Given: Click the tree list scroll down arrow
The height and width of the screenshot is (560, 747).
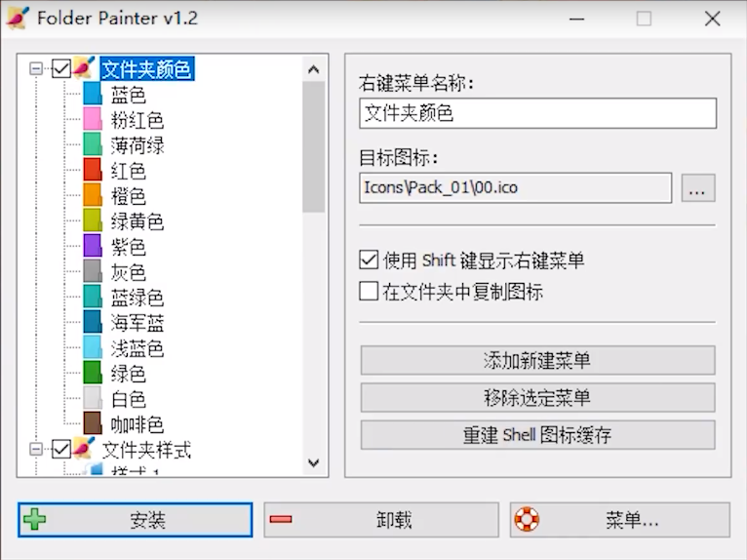Looking at the screenshot, I should click(x=313, y=462).
